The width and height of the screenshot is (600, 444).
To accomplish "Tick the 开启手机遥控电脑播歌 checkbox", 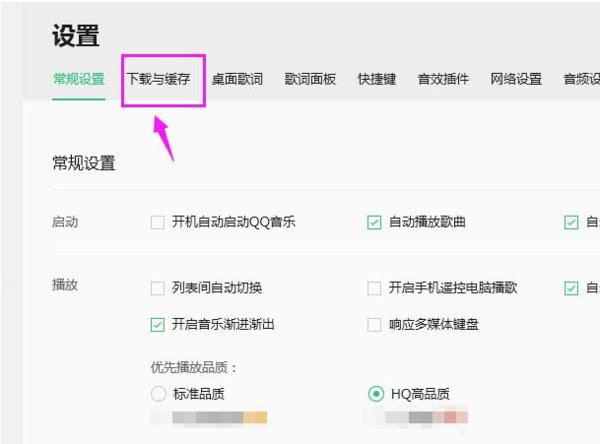I will pos(374,288).
